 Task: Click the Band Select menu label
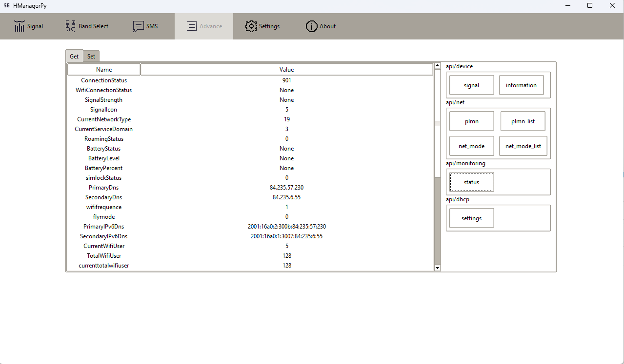tap(94, 26)
